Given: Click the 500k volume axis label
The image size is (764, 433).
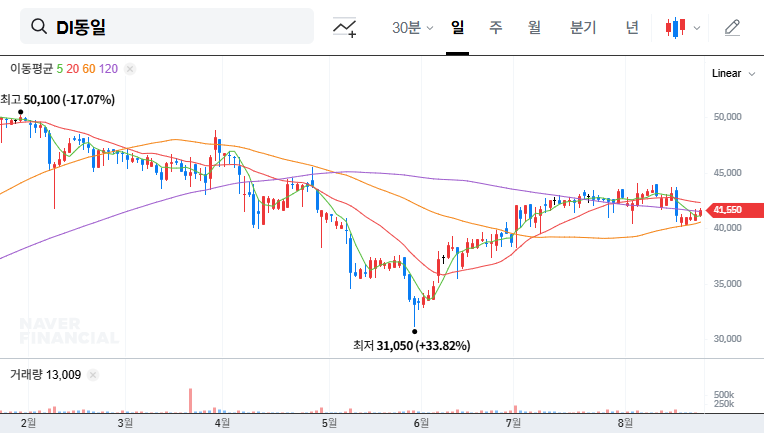Looking at the screenshot, I should 724,395.
